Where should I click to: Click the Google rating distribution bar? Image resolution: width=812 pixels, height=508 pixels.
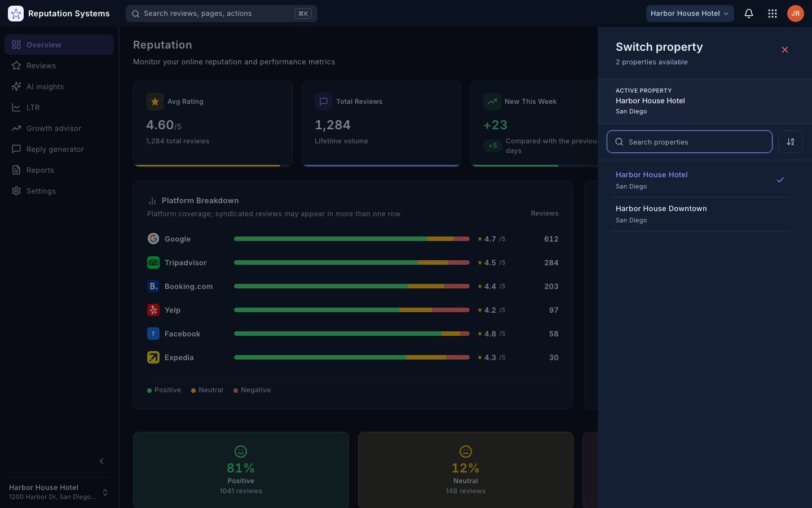(x=352, y=239)
